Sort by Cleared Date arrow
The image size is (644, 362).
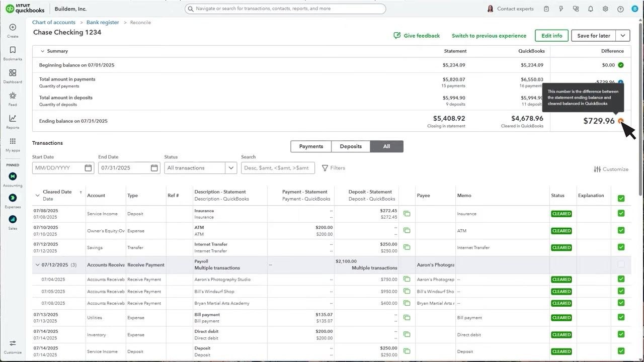point(80,192)
